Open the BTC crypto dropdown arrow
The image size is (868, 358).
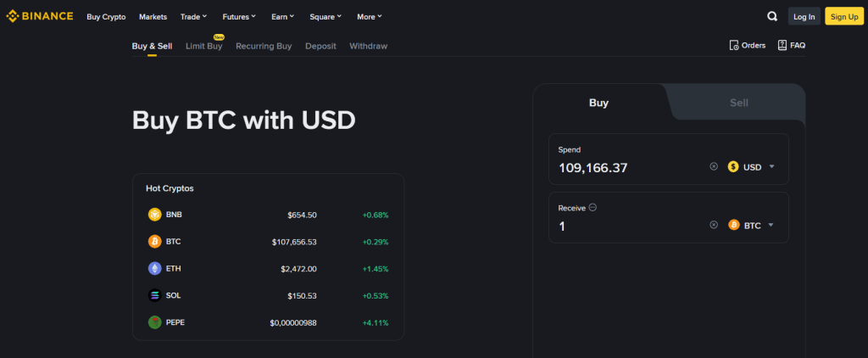[x=771, y=225]
